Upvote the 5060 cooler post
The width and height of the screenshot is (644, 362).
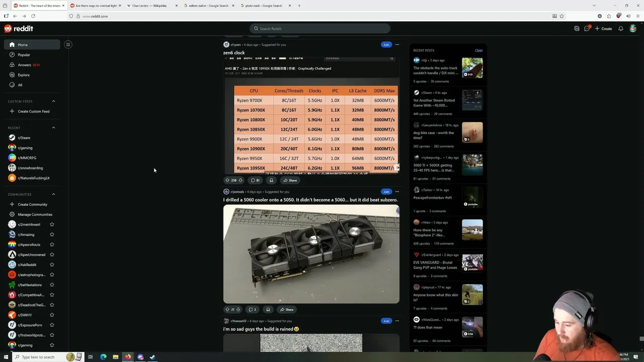[x=227, y=309]
